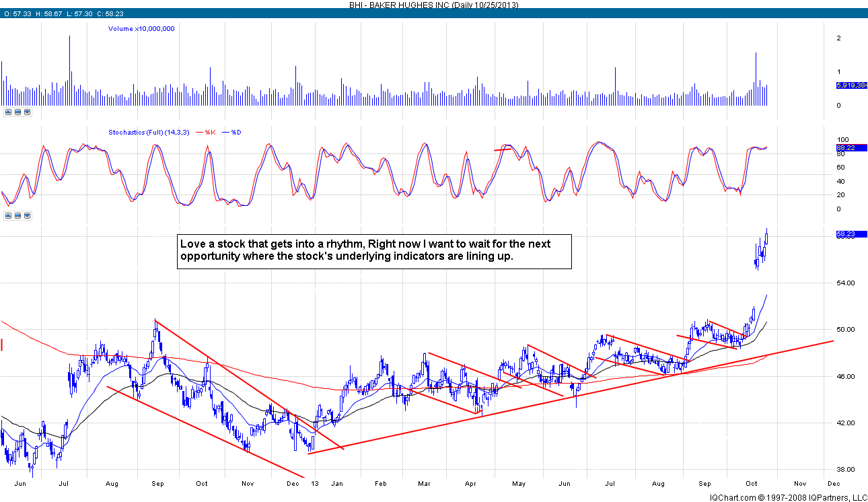
Task: Click the 88.22 stochastics value tag
Action: pyautogui.click(x=851, y=148)
